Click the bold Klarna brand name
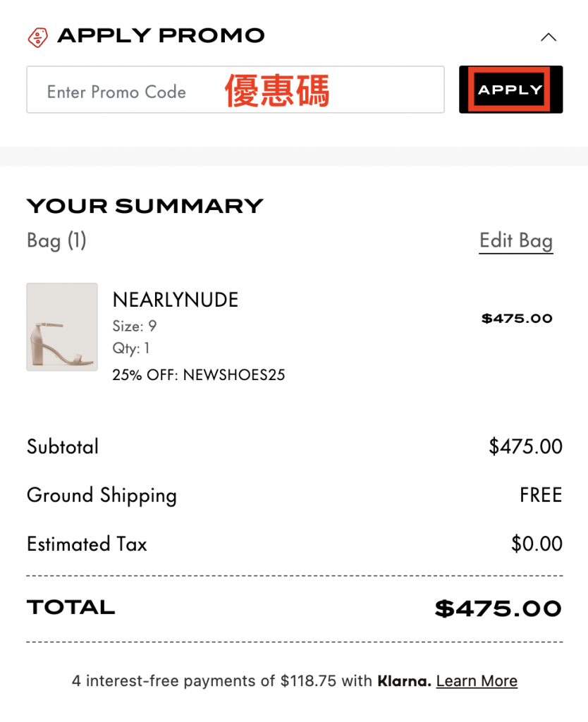This screenshot has height=722, width=588. pyautogui.click(x=404, y=681)
